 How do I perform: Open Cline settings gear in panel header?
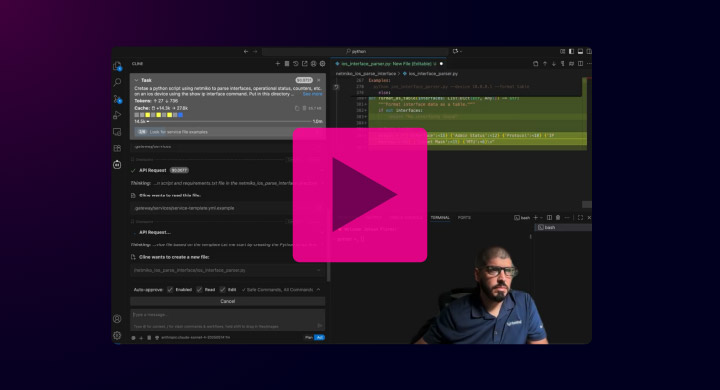tap(322, 64)
